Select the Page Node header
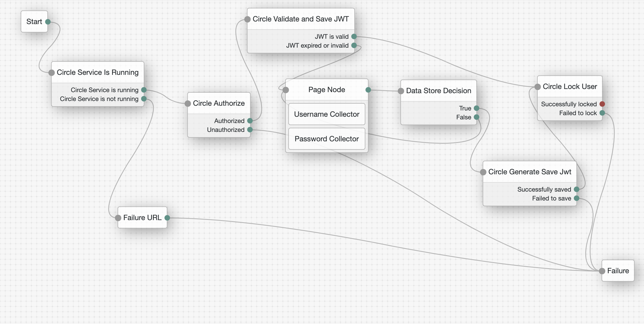Screen dimensions: 644x324 [327, 90]
